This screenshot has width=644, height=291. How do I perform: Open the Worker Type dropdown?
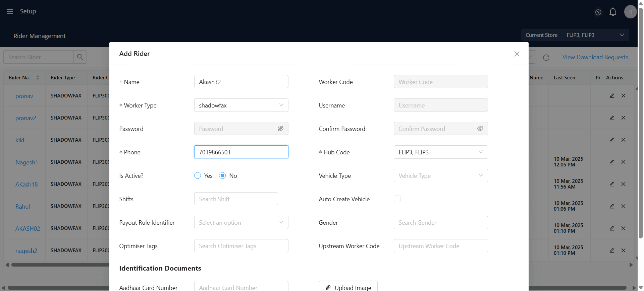241,105
